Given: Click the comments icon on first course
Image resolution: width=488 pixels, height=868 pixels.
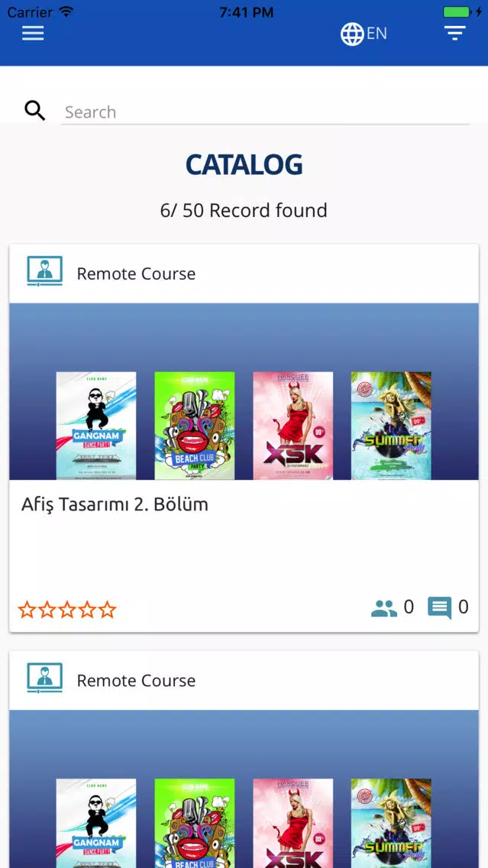Looking at the screenshot, I should coord(440,607).
